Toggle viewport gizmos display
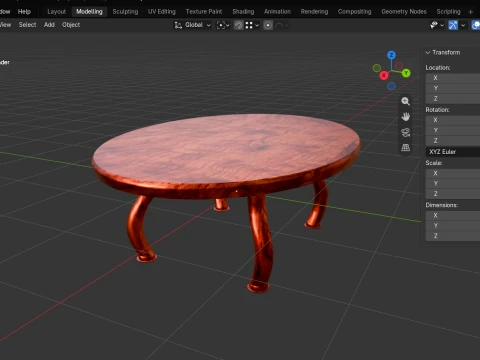480x360 pixels. [x=453, y=25]
